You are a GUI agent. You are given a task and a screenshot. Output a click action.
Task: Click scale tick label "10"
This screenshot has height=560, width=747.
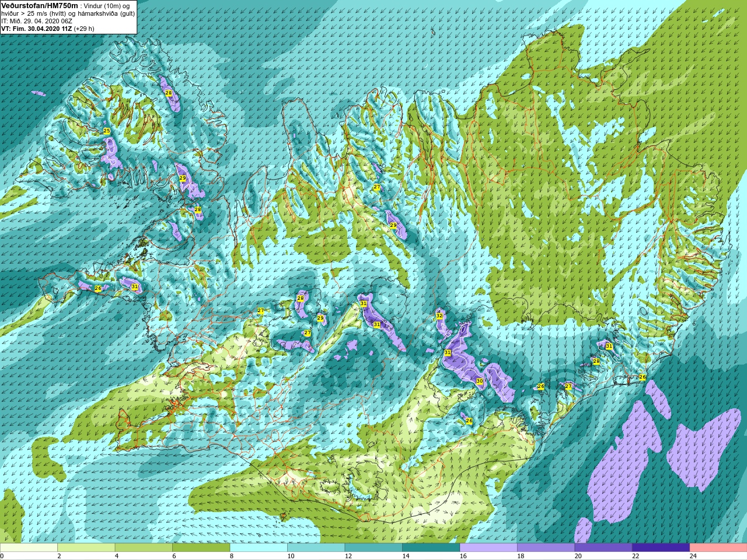click(291, 556)
